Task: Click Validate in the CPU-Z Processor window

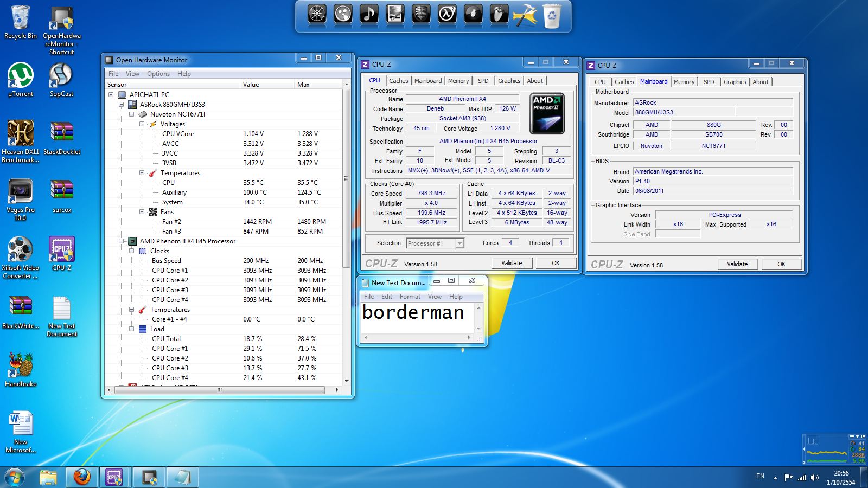Action: click(x=512, y=263)
